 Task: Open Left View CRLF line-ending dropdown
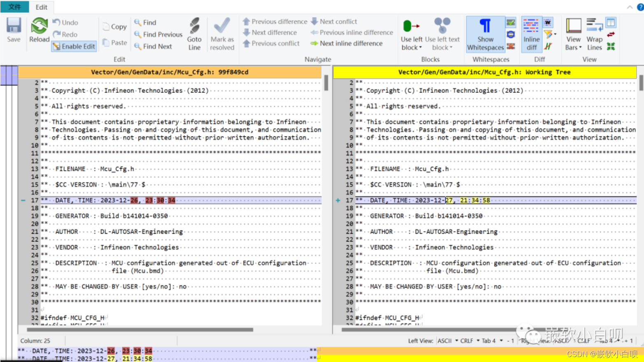tap(470, 341)
